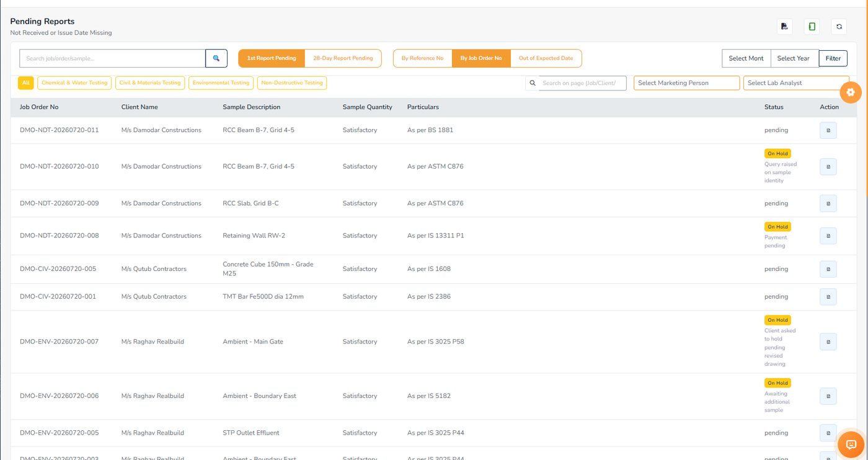Select By Job Order No sorting
Viewport: 868px width, 460px height.
tap(481, 58)
